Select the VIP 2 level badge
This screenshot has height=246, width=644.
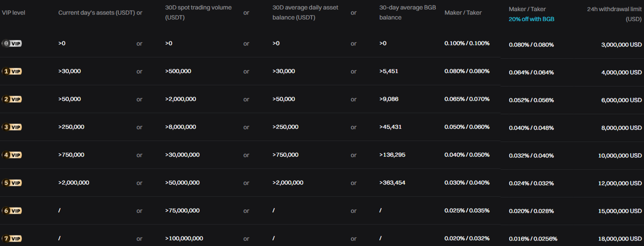point(12,99)
